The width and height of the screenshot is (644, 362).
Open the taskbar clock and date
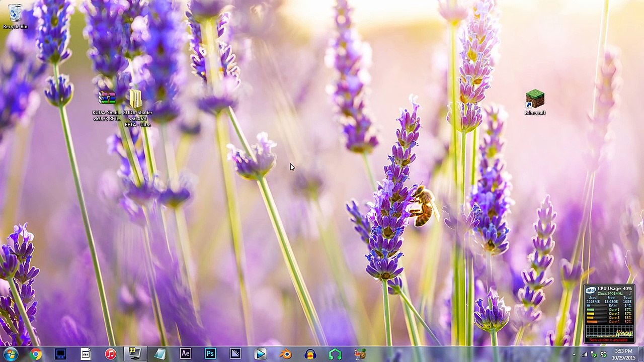click(x=624, y=354)
